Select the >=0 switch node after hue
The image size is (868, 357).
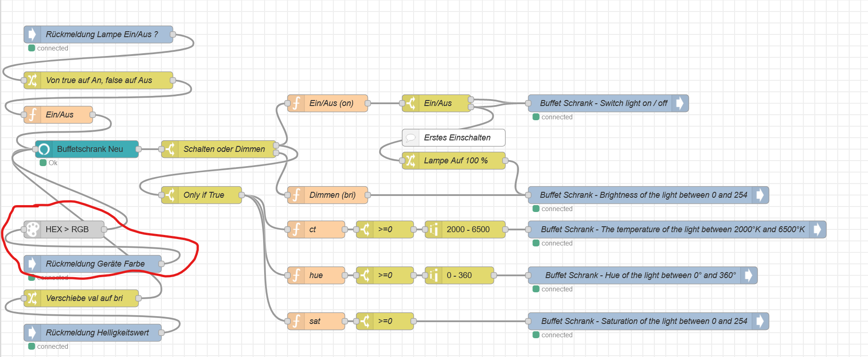[385, 275]
